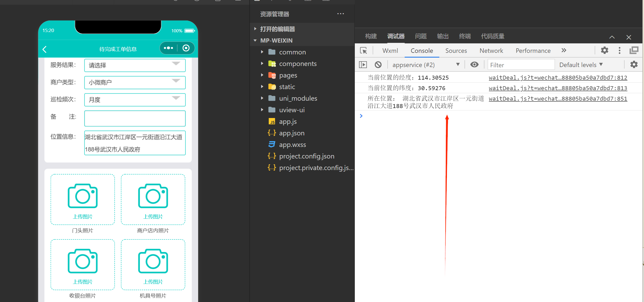
Task: Toggle the live expression eye icon
Action: pos(474,65)
